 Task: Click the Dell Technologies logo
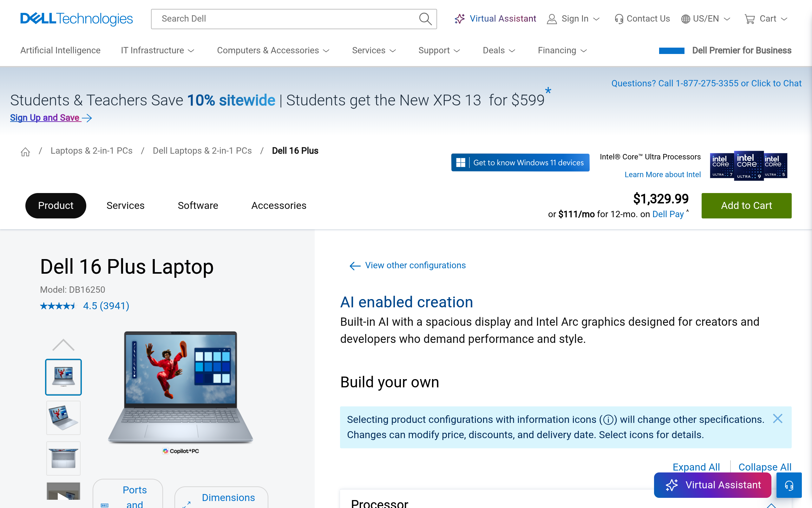(76, 19)
